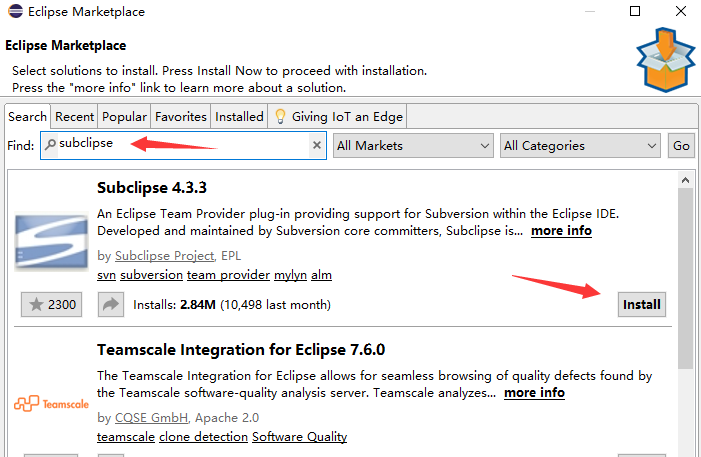Click into the Find search field
701x457 pixels.
tap(180, 145)
